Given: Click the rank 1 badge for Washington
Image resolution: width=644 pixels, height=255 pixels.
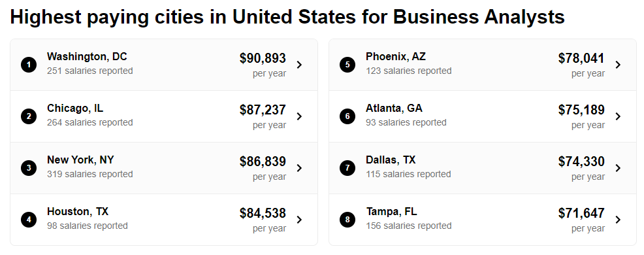Looking at the screenshot, I should click(x=29, y=65).
